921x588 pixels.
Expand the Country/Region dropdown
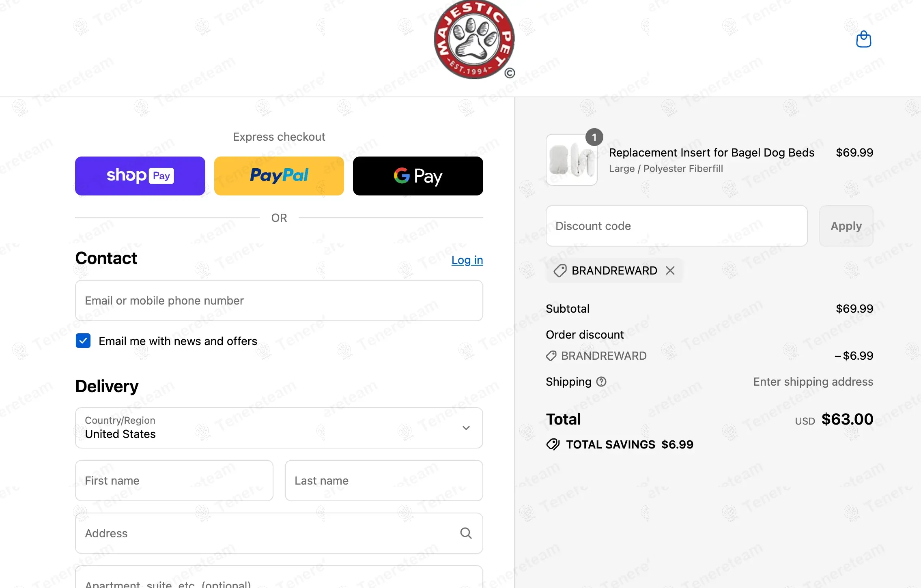[279, 428]
